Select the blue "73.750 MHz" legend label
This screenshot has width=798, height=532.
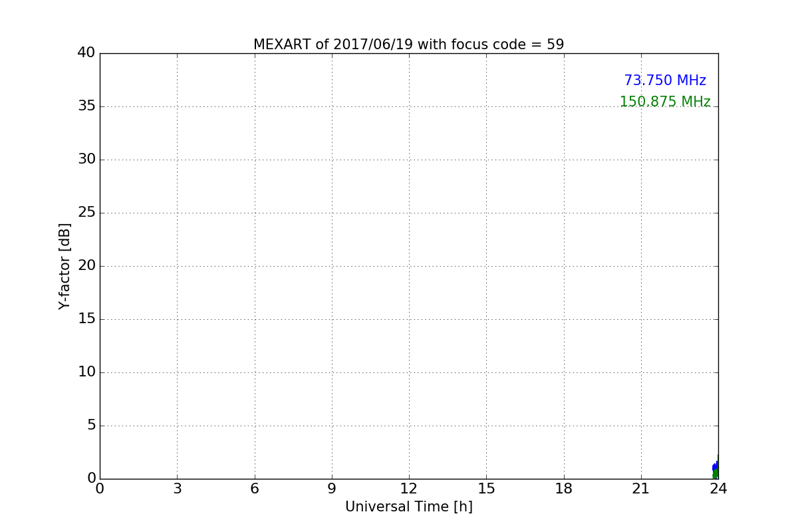coord(665,80)
